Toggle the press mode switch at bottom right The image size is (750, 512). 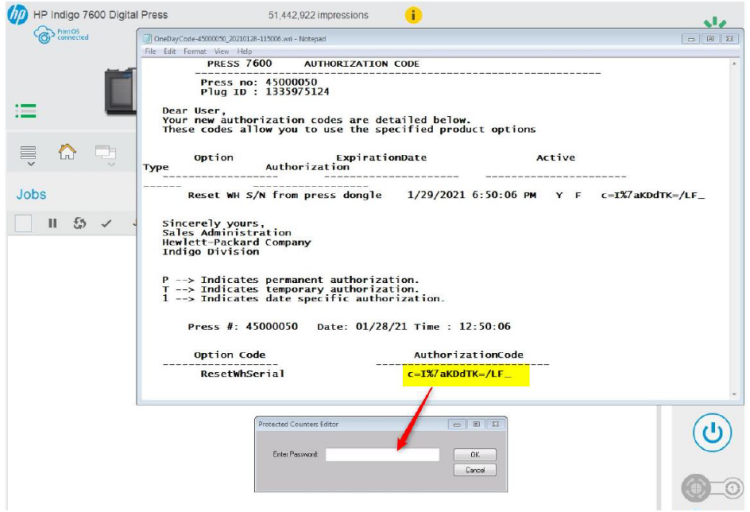711,488
